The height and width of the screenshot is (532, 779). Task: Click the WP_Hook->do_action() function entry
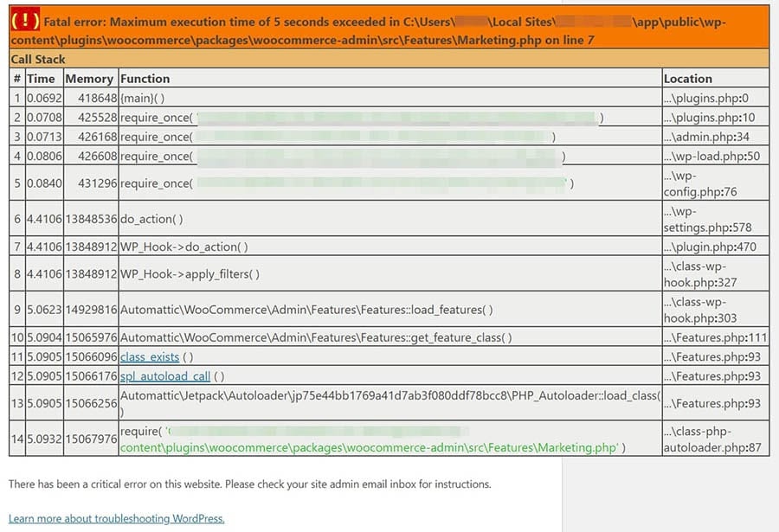click(x=184, y=247)
